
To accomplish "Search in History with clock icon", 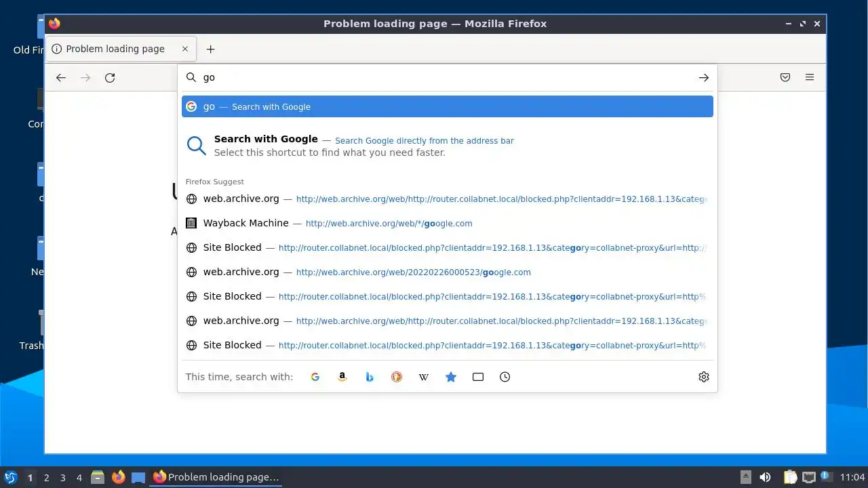I will coord(505,377).
